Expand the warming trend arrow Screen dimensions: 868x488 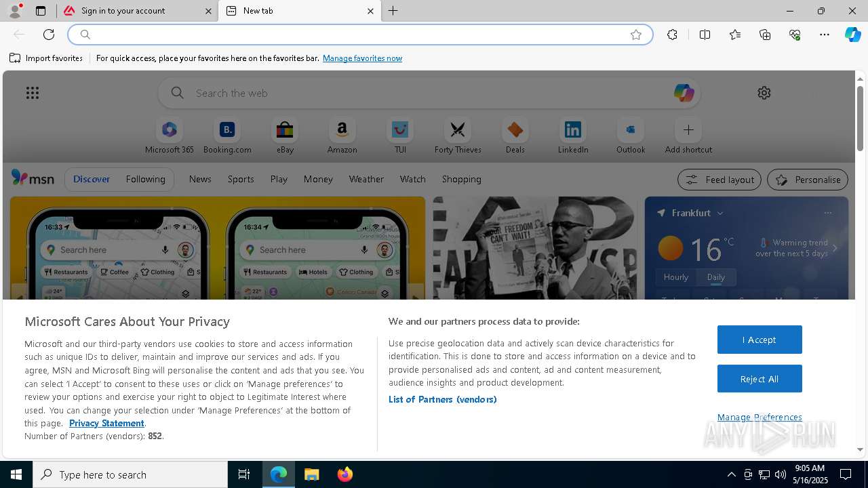(x=835, y=248)
